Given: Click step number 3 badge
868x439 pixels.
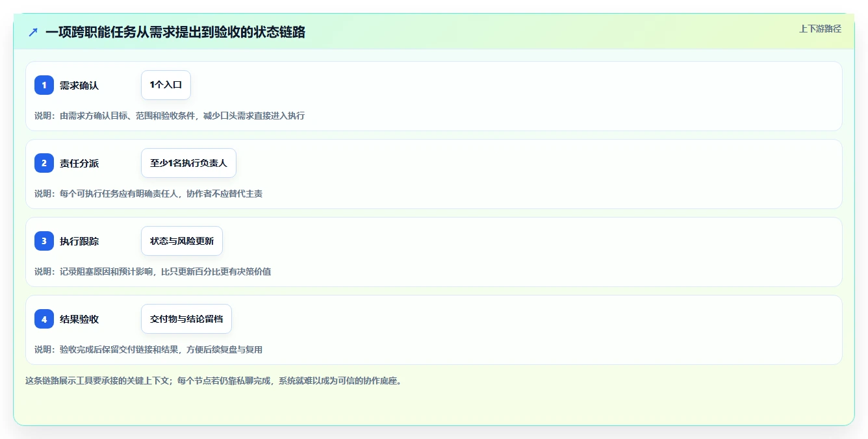Looking at the screenshot, I should [44, 241].
